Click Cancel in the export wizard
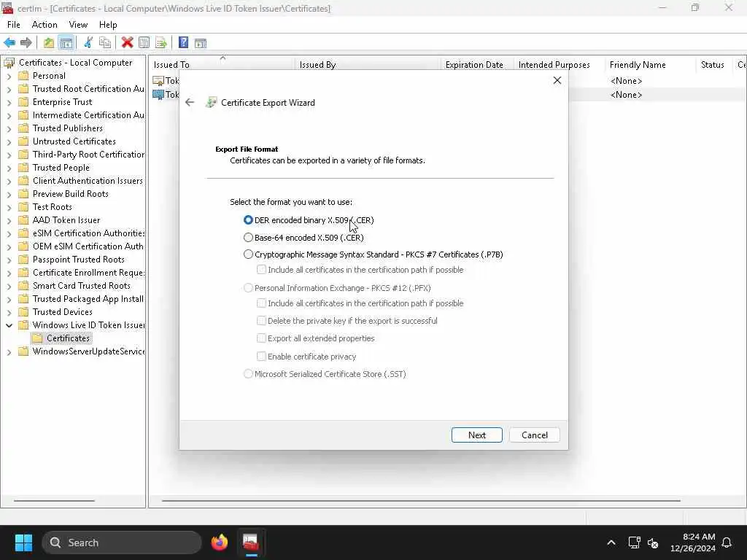 coord(535,435)
